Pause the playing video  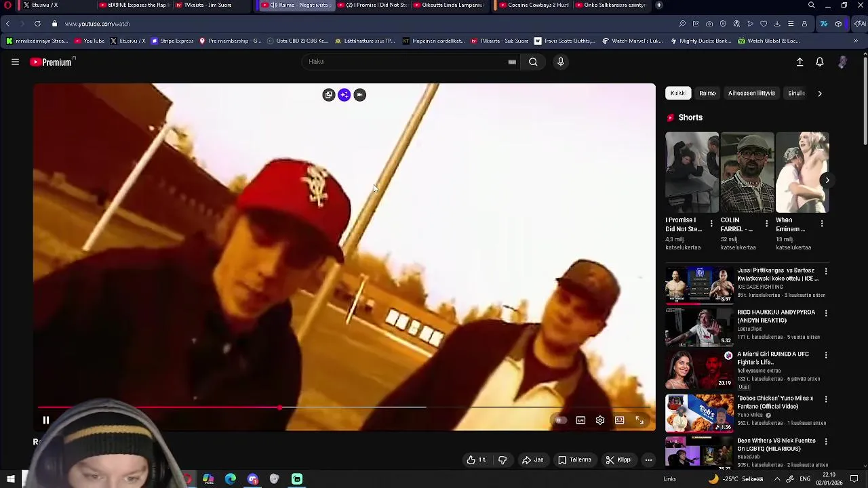tap(45, 420)
